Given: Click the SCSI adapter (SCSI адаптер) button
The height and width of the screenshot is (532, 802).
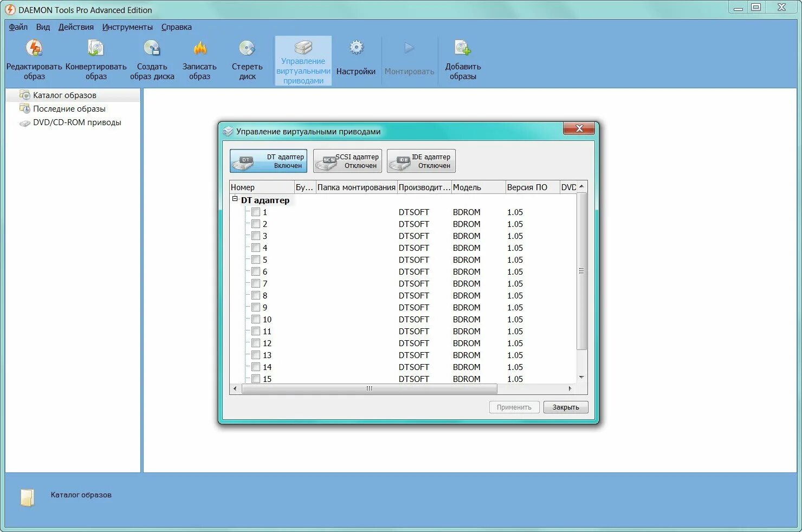Looking at the screenshot, I should (x=347, y=161).
